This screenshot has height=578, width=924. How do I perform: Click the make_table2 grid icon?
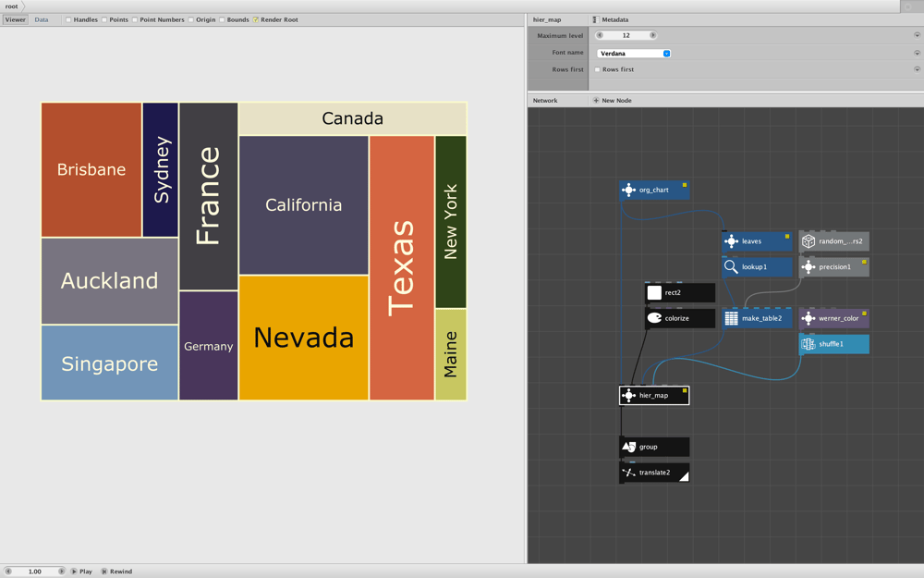731,318
